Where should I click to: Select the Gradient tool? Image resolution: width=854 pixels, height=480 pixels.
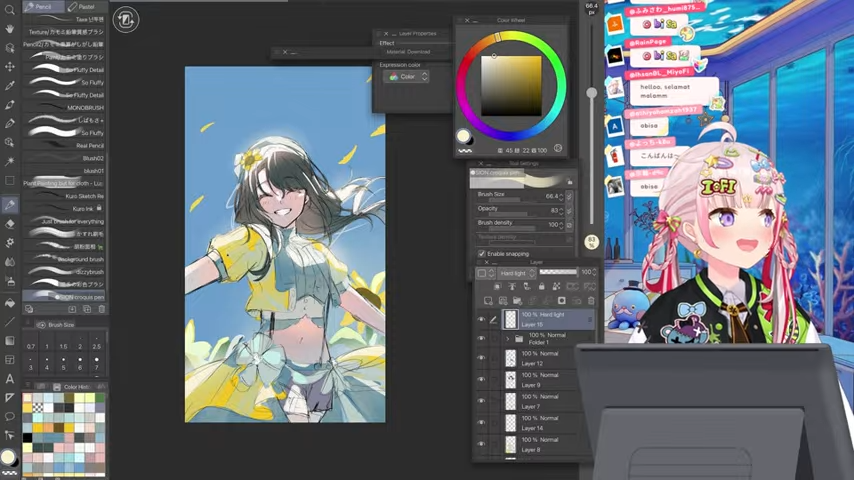9,341
